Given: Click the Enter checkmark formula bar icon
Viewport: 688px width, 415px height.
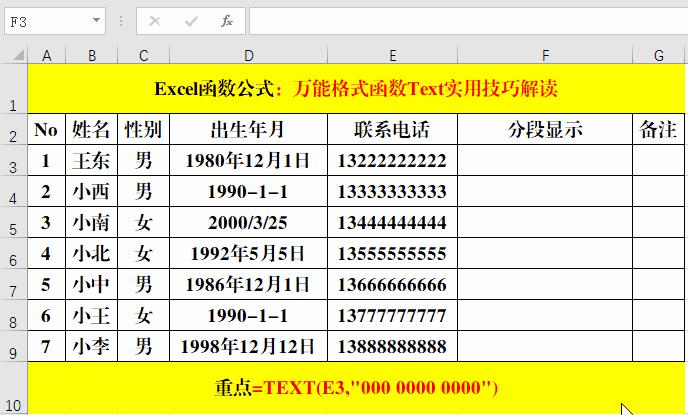Looking at the screenshot, I should (191, 21).
